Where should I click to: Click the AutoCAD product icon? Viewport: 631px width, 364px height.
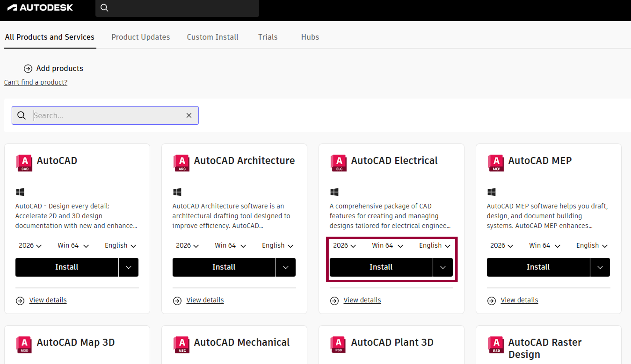[x=24, y=163]
